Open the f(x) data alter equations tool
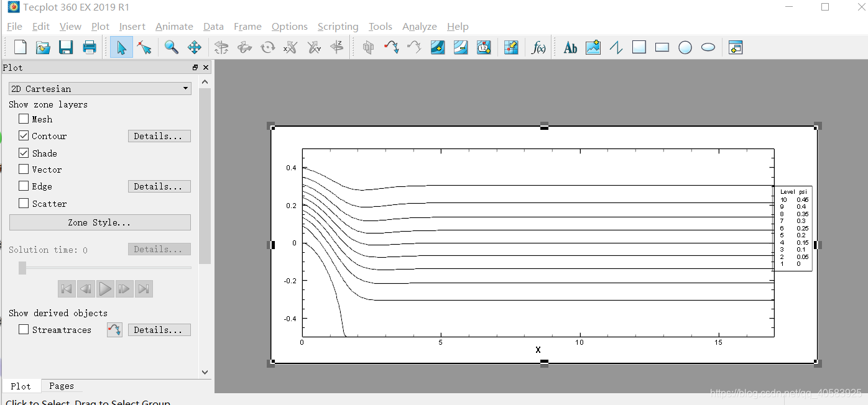Screen dimensions: 868x405 pos(539,47)
